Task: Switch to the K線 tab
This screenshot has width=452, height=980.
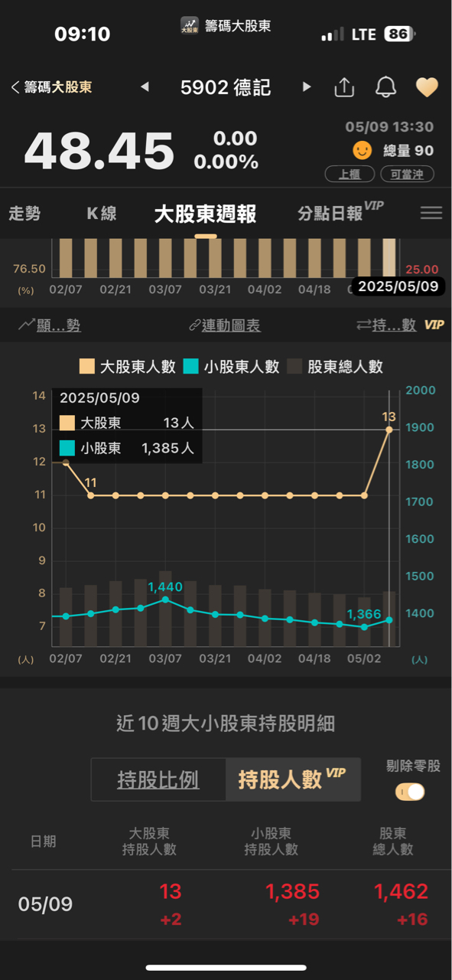Action: pos(102,214)
